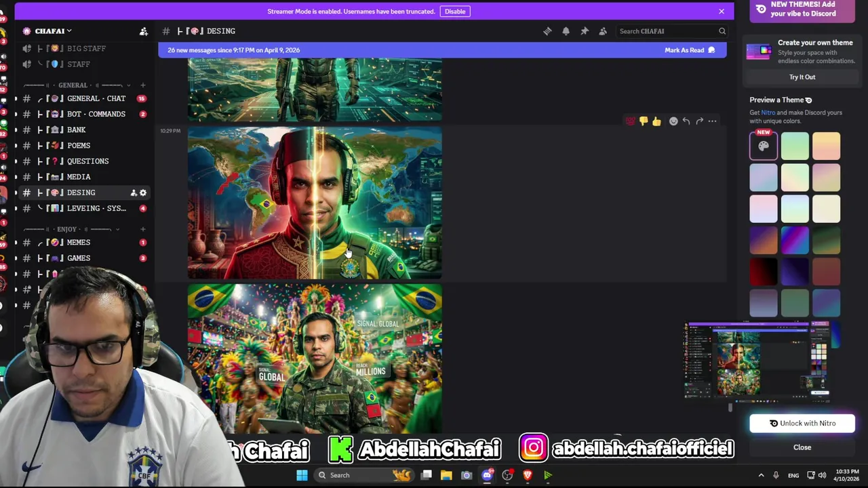Open GENERAL · CHAT channel
868x488 pixels.
coord(85,98)
